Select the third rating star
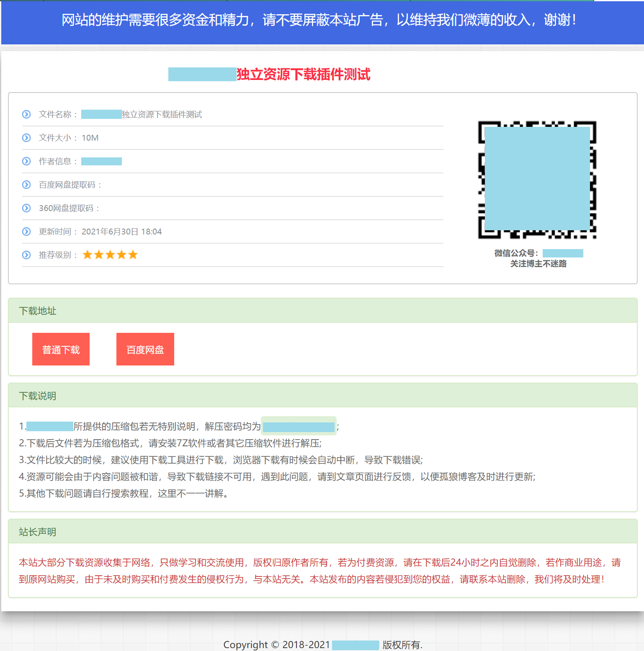Viewport: 644px width, 651px height. coord(110,254)
